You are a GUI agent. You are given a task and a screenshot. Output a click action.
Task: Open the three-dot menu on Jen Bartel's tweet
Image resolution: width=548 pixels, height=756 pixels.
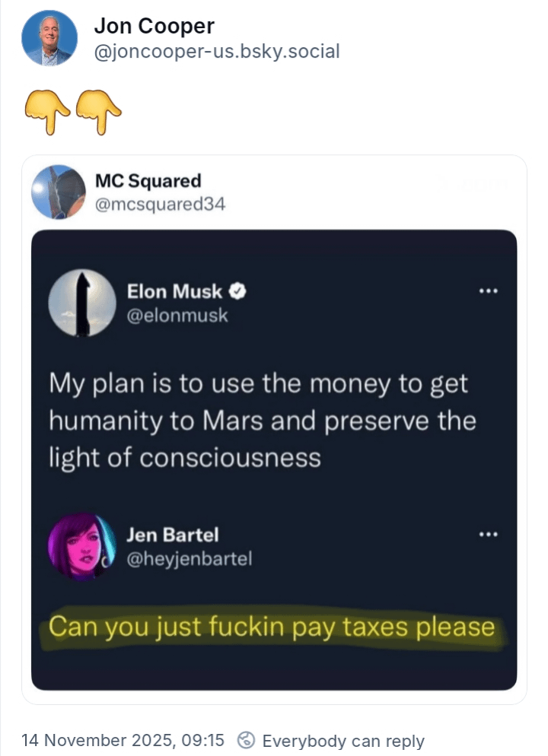pos(487,534)
